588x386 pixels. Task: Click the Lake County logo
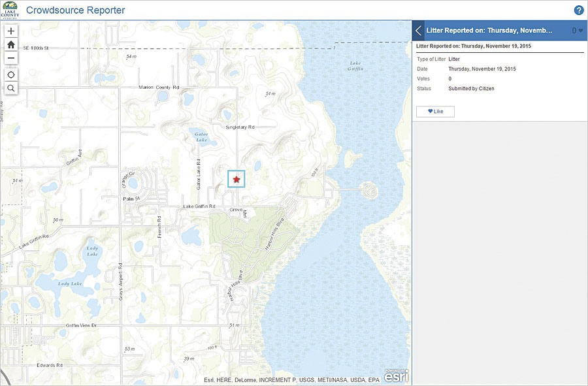[x=10, y=10]
